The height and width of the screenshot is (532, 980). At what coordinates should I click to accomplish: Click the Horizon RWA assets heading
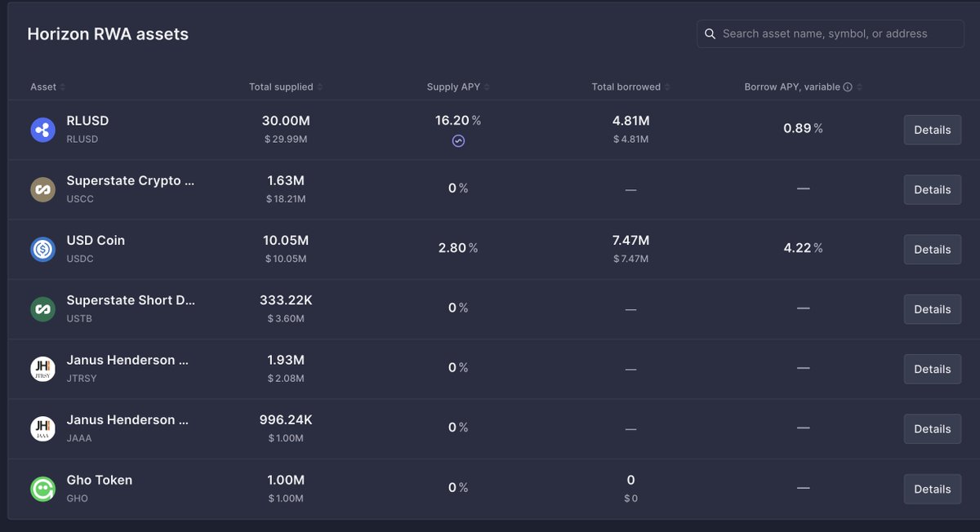tap(108, 34)
